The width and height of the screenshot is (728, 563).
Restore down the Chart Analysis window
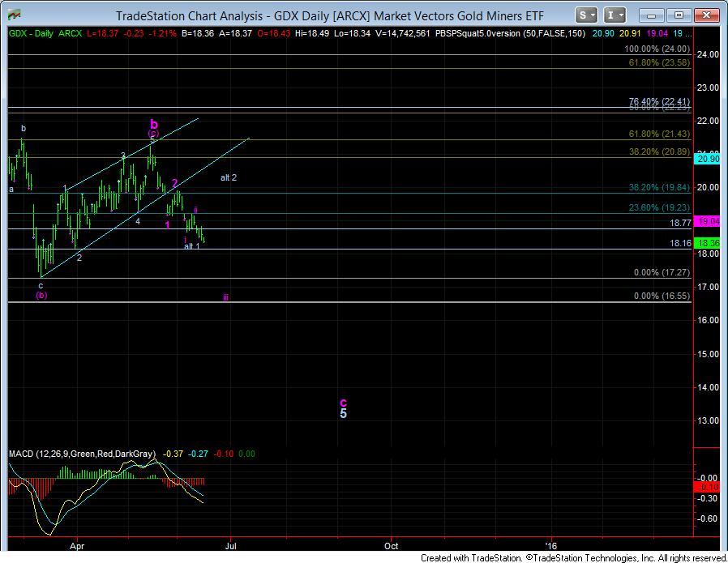tap(679, 15)
